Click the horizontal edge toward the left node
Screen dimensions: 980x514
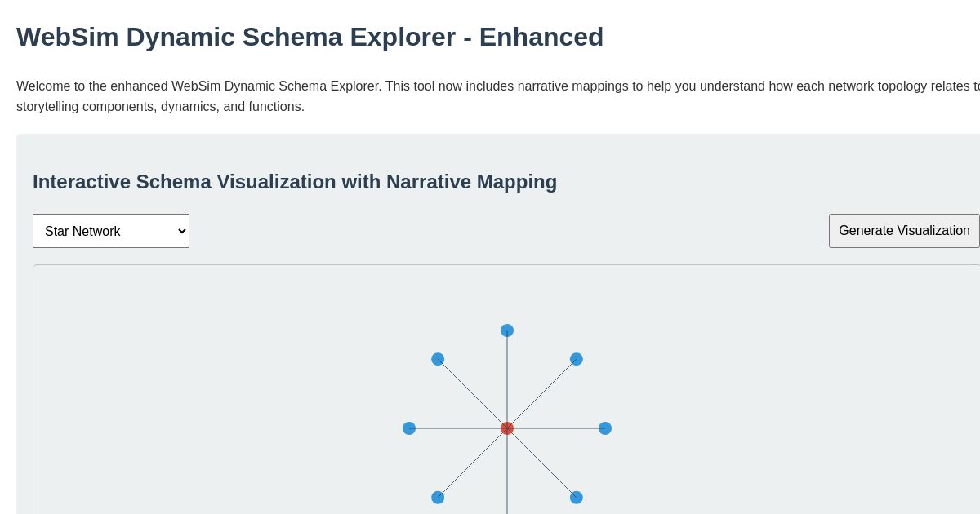pyautogui.click(x=456, y=428)
